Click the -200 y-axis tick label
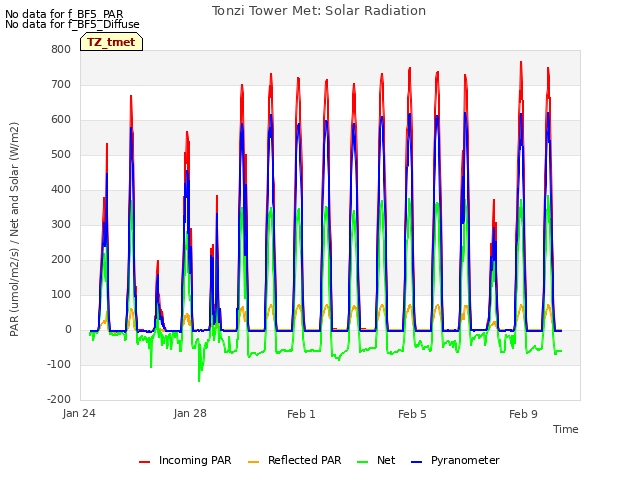Viewport: 640px width, 480px height. [59, 400]
